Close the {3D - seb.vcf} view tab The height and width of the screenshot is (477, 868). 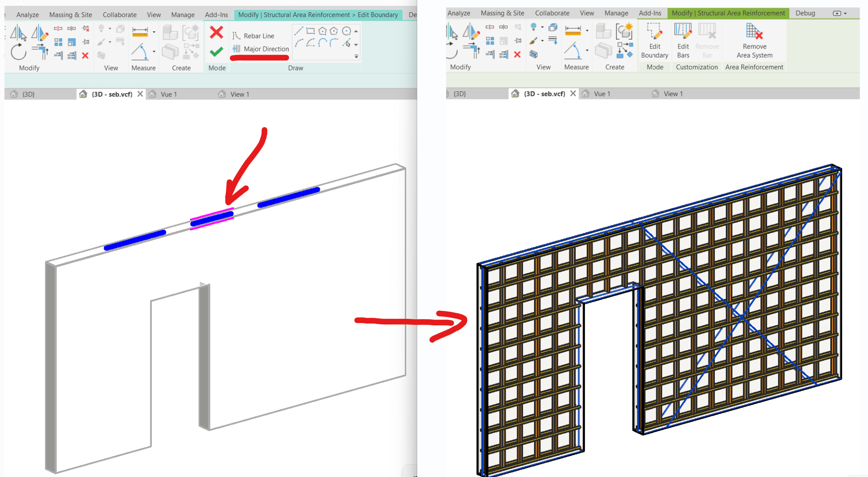(x=141, y=94)
